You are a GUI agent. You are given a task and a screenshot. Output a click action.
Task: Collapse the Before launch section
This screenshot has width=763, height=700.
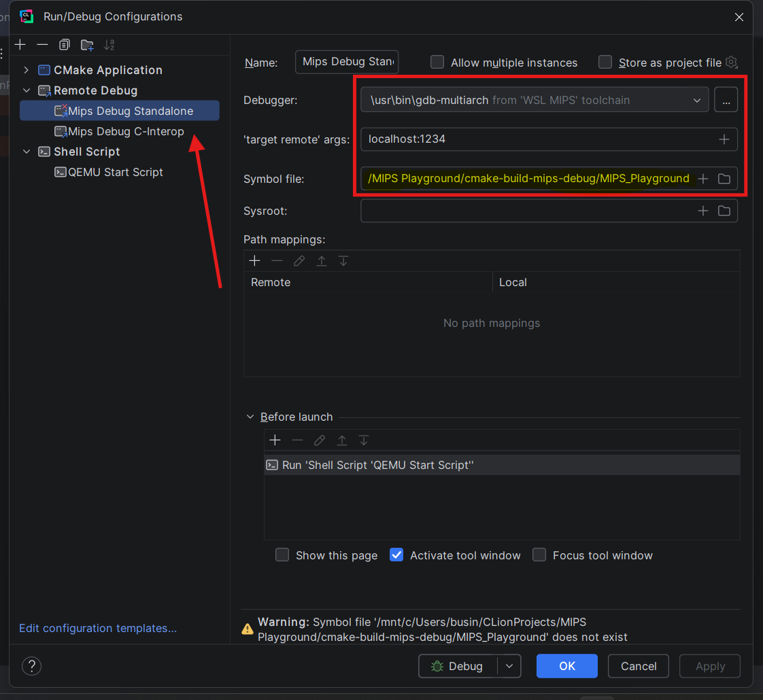coord(250,417)
